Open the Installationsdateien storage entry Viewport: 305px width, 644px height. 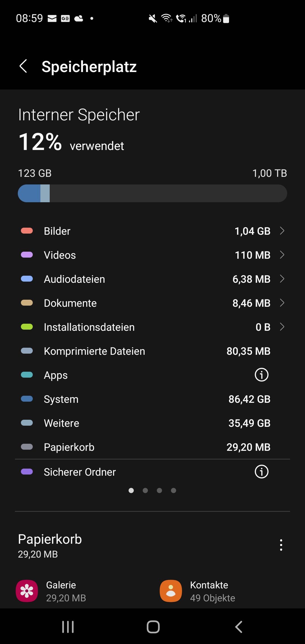89,327
